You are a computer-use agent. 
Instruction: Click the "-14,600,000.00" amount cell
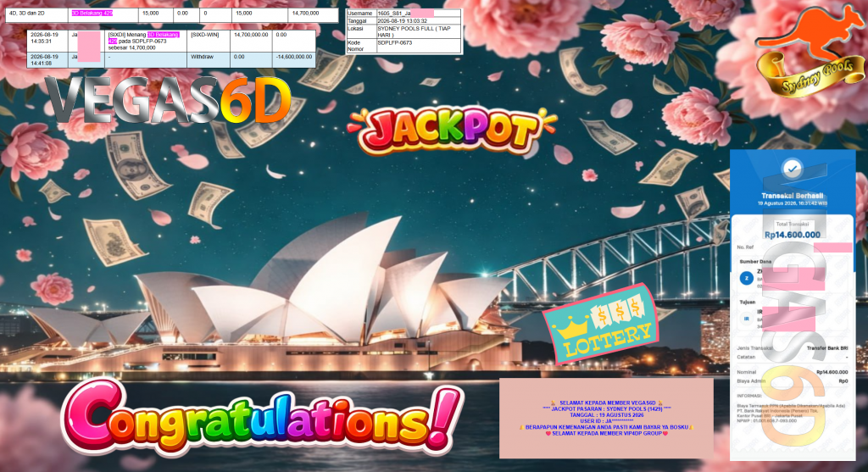[294, 60]
